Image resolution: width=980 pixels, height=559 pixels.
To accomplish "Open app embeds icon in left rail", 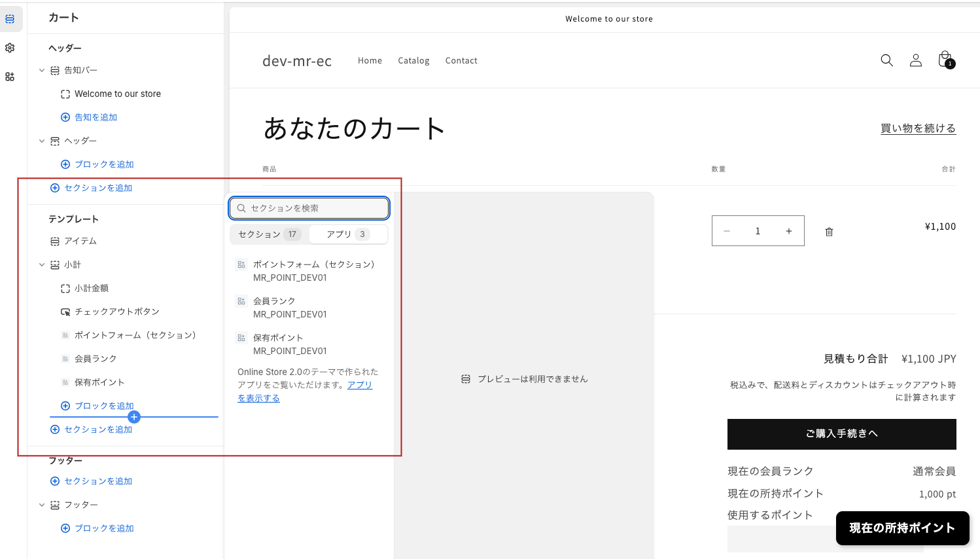I will coord(10,77).
